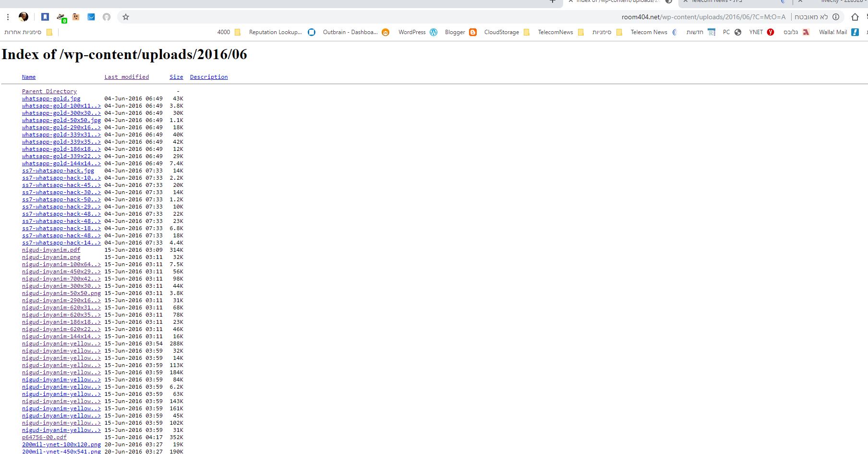The height and width of the screenshot is (454, 868).
Task: Click the לא מאובטח security label
Action: click(x=811, y=17)
